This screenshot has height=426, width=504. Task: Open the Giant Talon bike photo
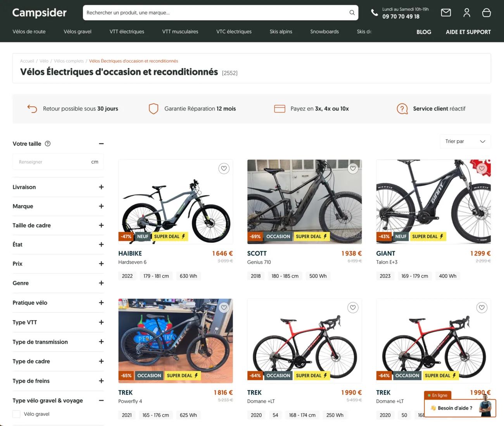click(433, 202)
